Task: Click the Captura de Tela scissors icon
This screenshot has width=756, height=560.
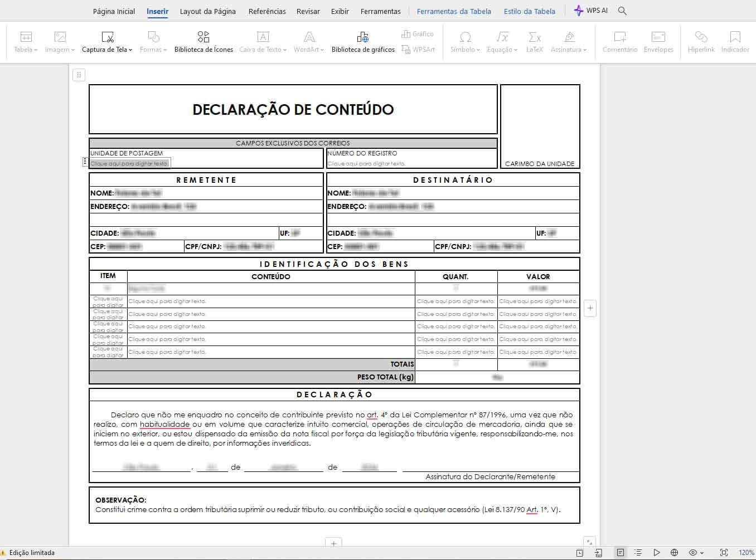Action: [108, 37]
